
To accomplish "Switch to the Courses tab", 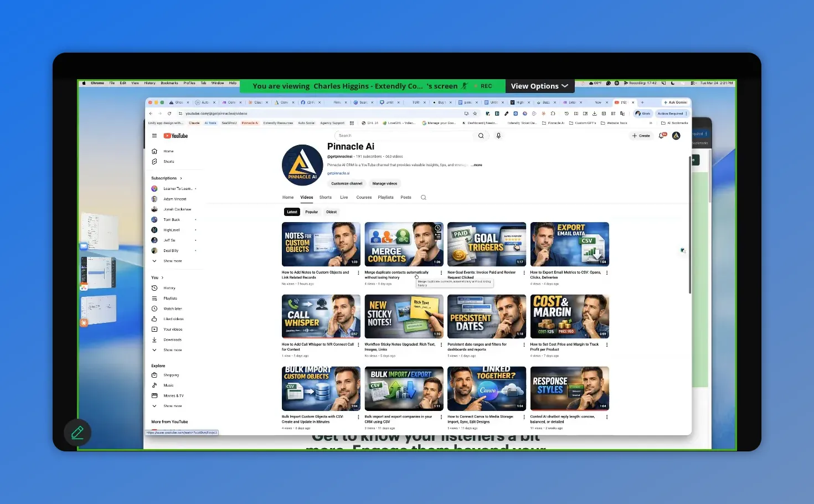I will click(364, 197).
